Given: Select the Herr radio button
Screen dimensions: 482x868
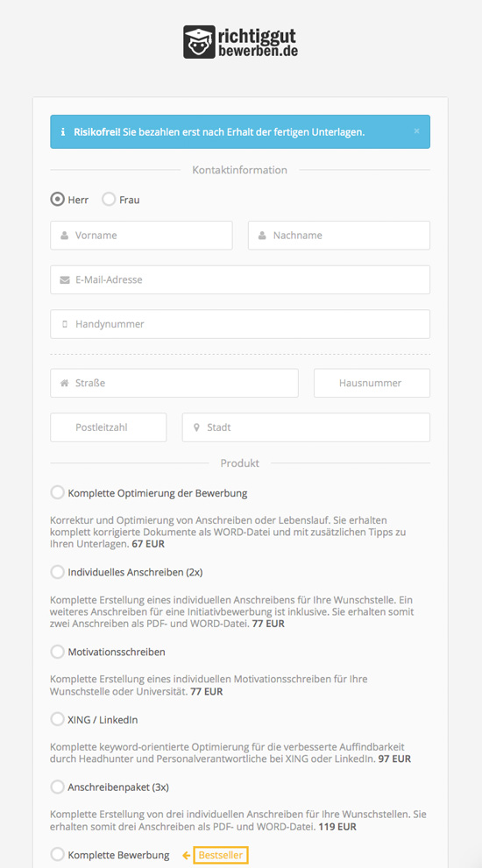Looking at the screenshot, I should [58, 200].
